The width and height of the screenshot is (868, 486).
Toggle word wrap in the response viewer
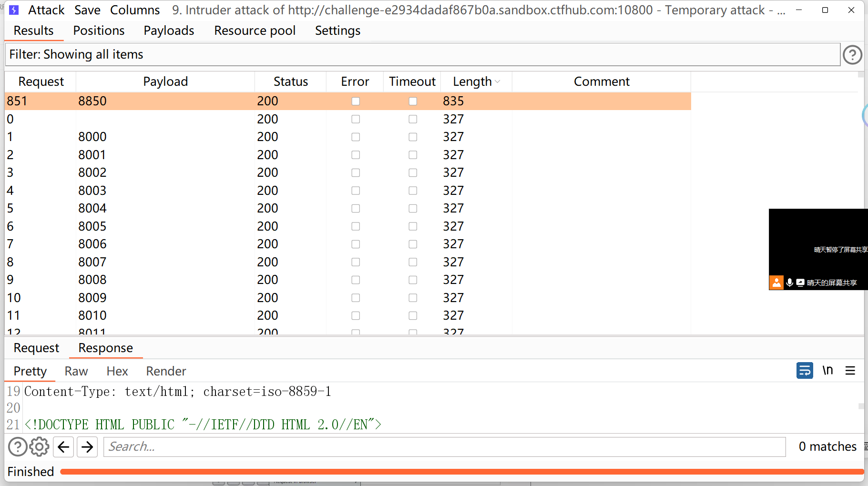tap(805, 370)
